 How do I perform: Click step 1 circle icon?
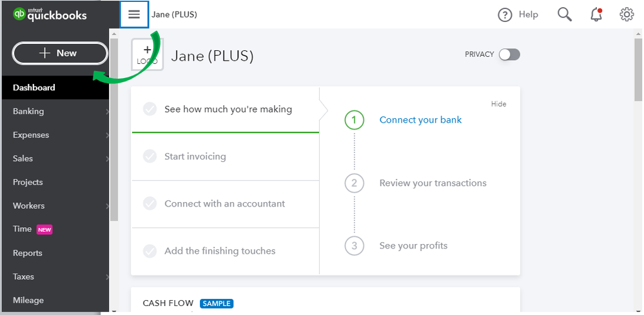tap(354, 120)
